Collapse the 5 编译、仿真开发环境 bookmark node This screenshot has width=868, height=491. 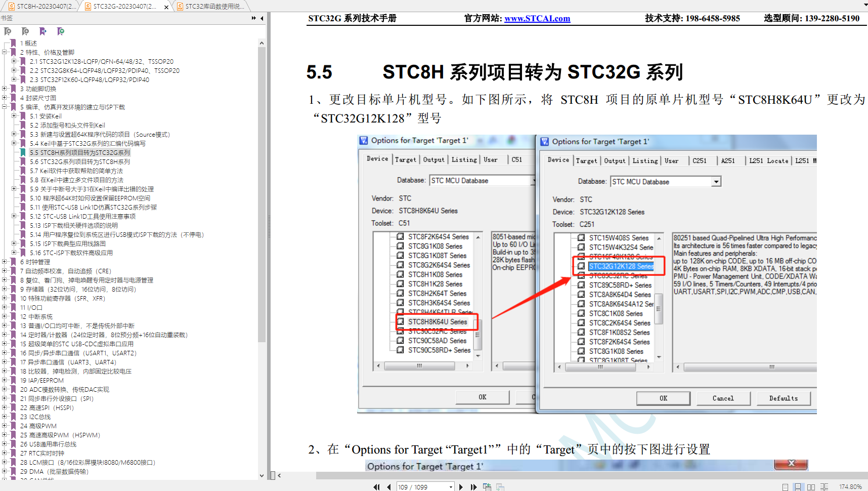coord(5,107)
